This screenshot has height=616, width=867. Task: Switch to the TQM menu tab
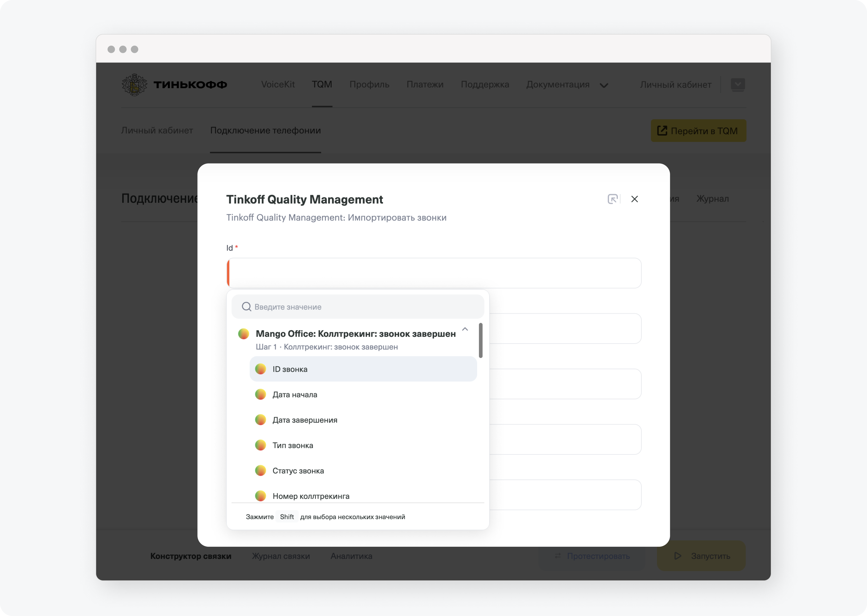(322, 85)
